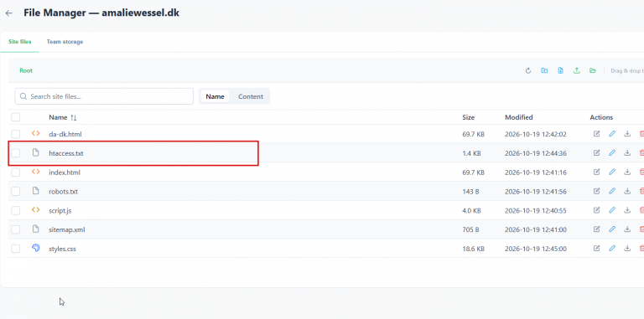Viewport: 644px width, 319px height.
Task: Open the index.html file name
Action: [65, 172]
